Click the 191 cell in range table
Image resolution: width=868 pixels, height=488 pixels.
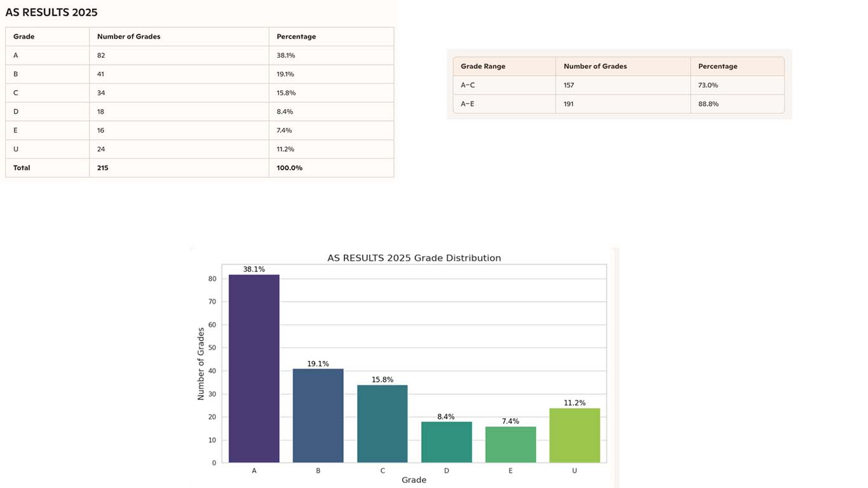click(x=569, y=104)
